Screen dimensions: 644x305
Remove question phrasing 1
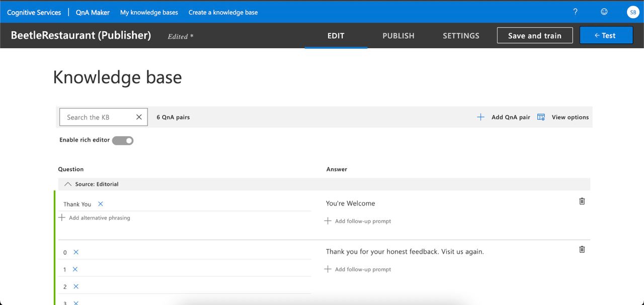click(75, 269)
